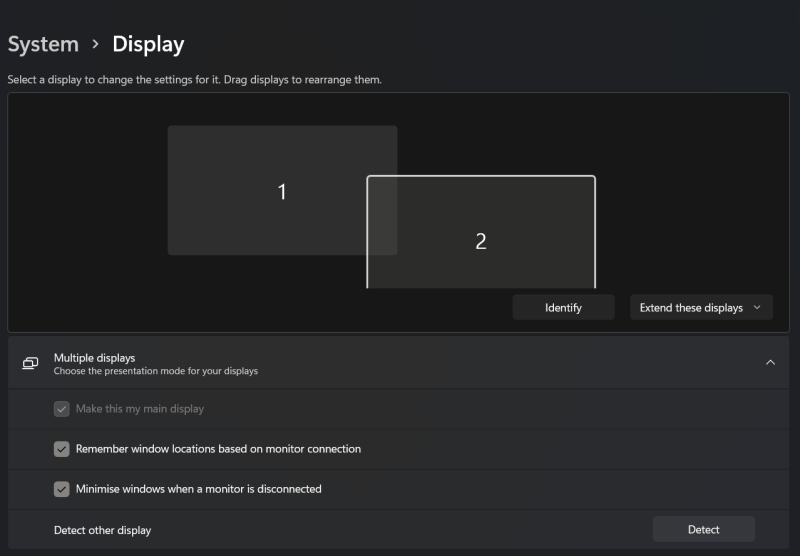Click the 'Detect other display' label
Screen dimensions: 800x556
point(103,530)
